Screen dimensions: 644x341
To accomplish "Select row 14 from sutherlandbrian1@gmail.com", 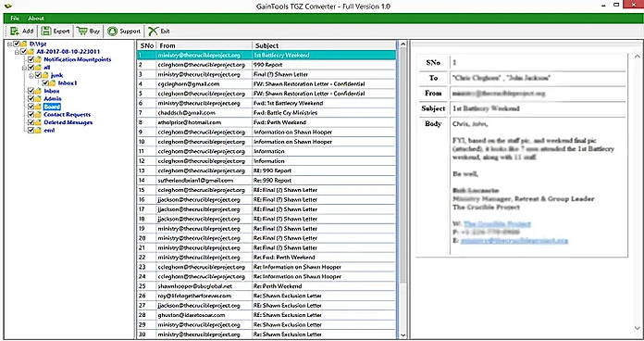I will point(266,180).
